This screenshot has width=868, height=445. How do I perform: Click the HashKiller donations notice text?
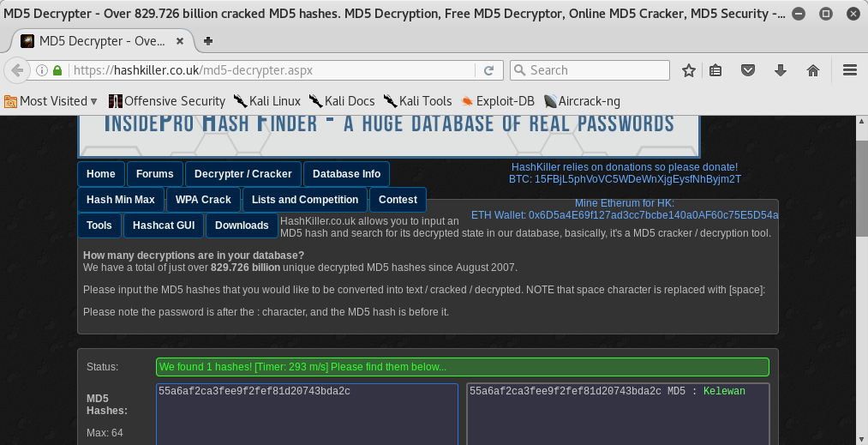click(625, 167)
